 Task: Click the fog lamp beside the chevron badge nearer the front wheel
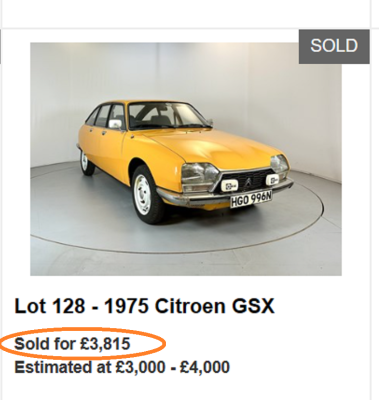point(230,184)
